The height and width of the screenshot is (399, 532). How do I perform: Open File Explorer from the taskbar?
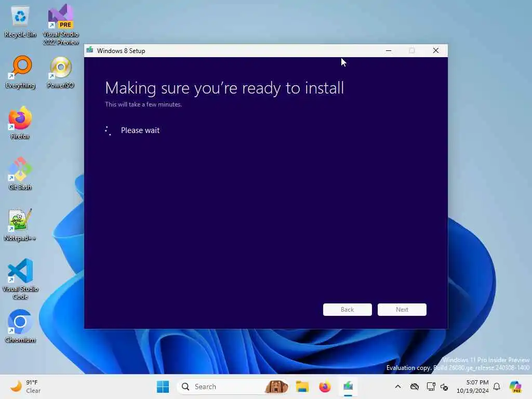click(302, 387)
